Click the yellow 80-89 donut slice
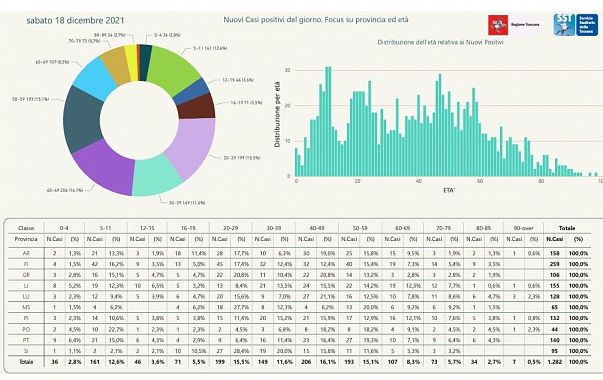 click(132, 63)
